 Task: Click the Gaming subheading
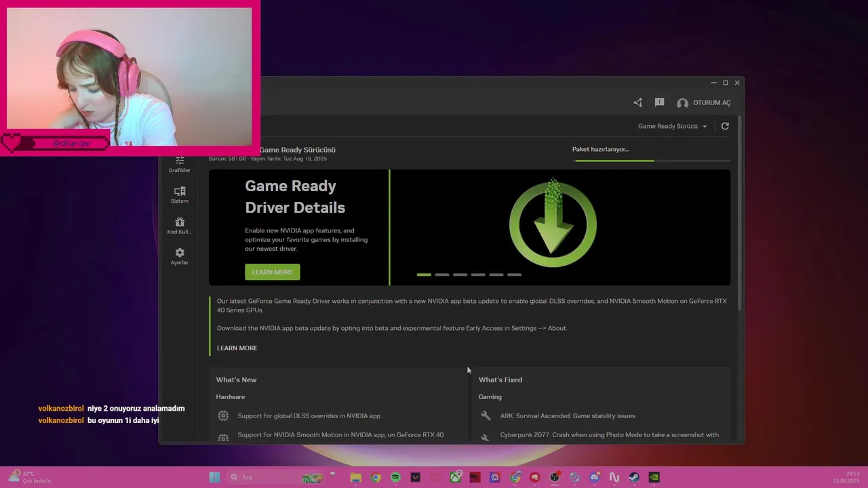[490, 396]
